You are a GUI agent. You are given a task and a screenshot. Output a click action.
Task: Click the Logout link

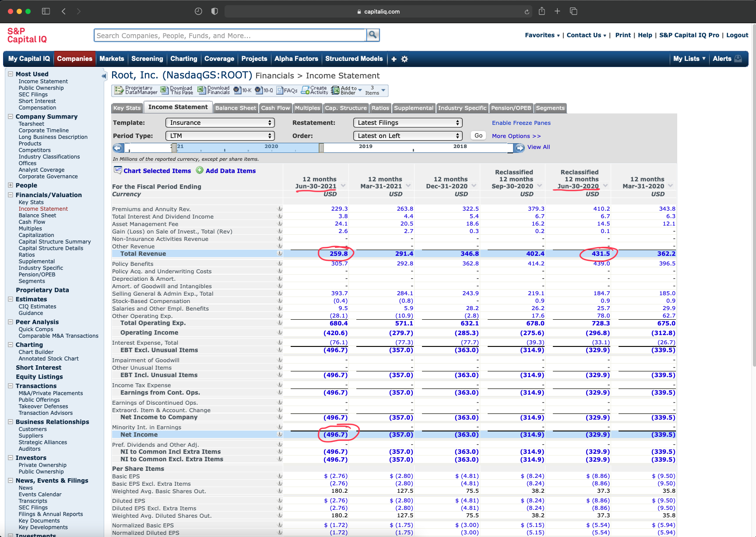(737, 35)
